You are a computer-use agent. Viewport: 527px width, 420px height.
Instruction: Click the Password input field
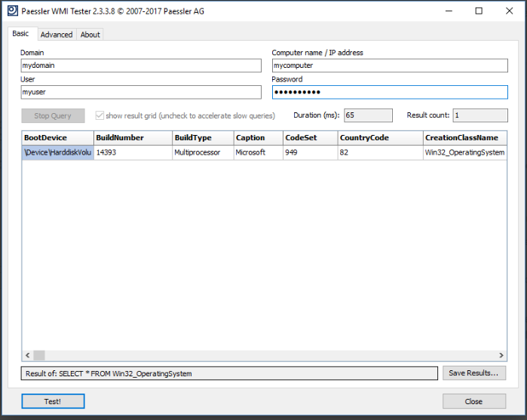390,92
